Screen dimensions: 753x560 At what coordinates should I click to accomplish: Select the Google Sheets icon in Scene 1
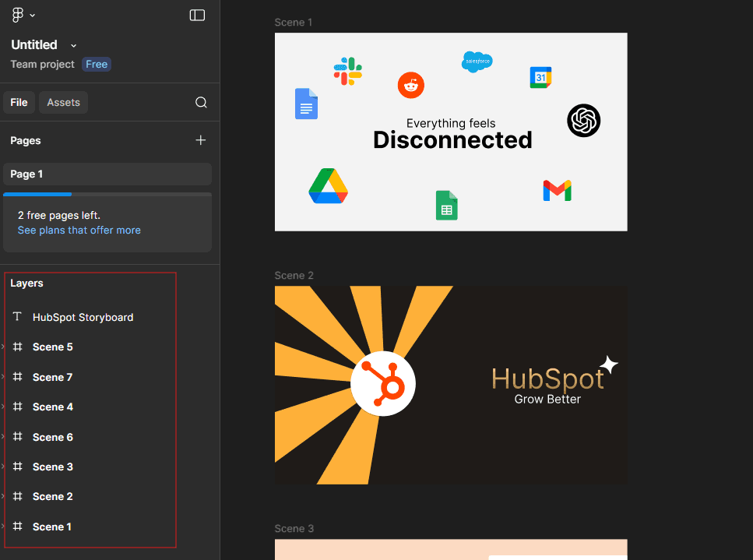pos(447,206)
